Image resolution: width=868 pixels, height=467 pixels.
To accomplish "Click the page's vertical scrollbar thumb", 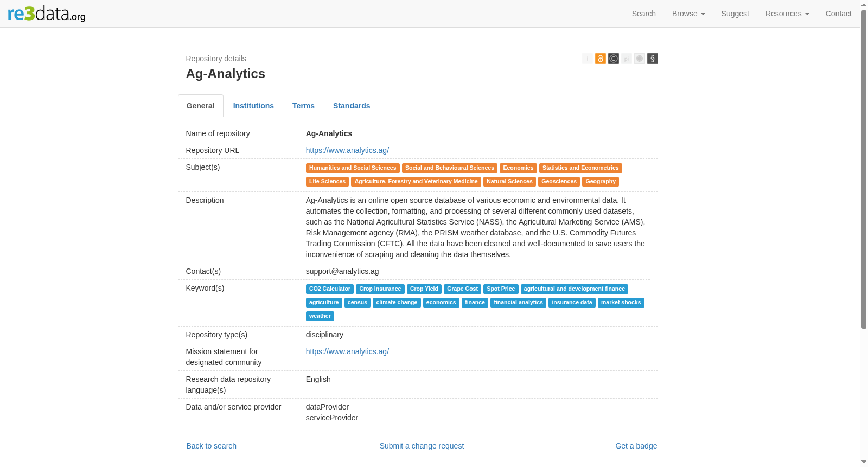I will point(864,169).
